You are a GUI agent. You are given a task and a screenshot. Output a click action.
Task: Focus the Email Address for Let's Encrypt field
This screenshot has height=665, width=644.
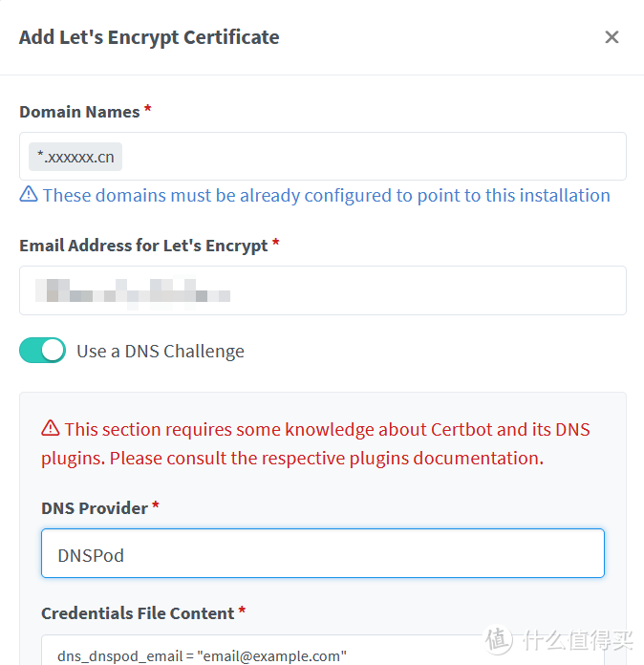coord(322,290)
